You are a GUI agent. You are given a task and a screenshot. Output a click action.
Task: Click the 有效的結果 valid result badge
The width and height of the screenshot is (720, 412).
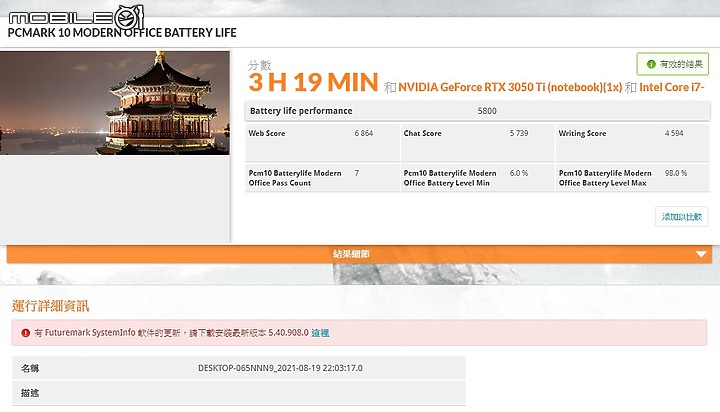tap(673, 64)
